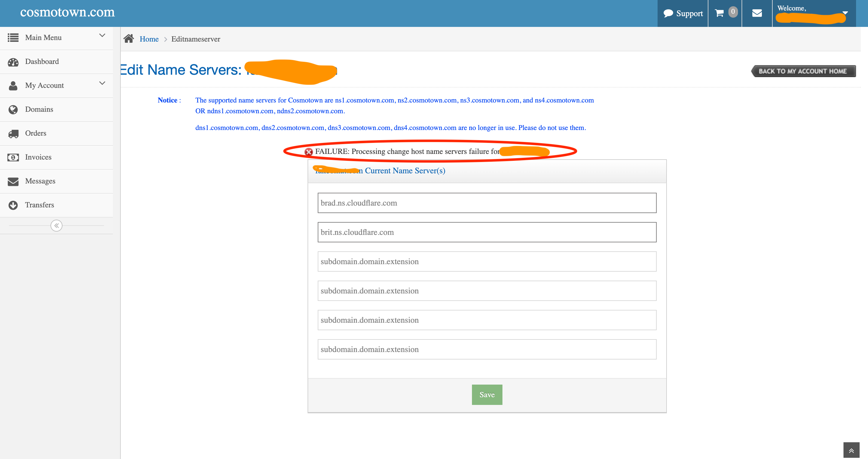The image size is (868, 459).
Task: Follow the Home breadcrumb link
Action: (x=149, y=39)
